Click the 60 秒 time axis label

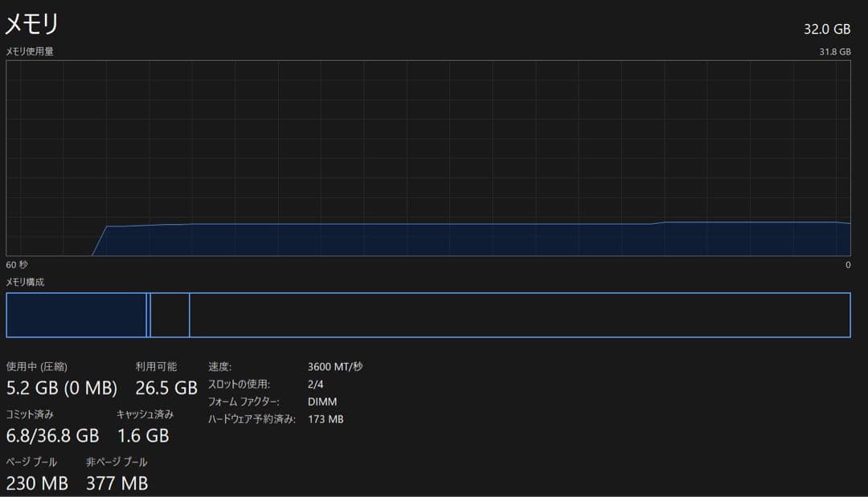(18, 264)
